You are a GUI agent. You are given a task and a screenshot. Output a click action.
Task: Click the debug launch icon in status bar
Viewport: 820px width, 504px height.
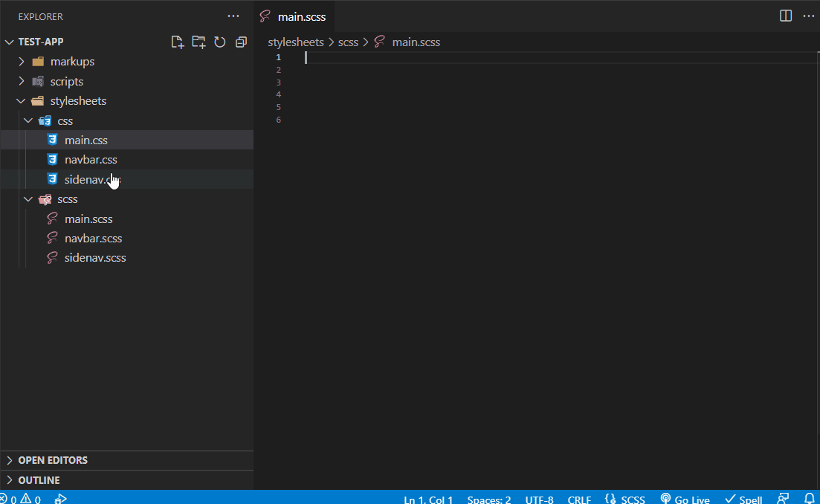tap(60, 499)
